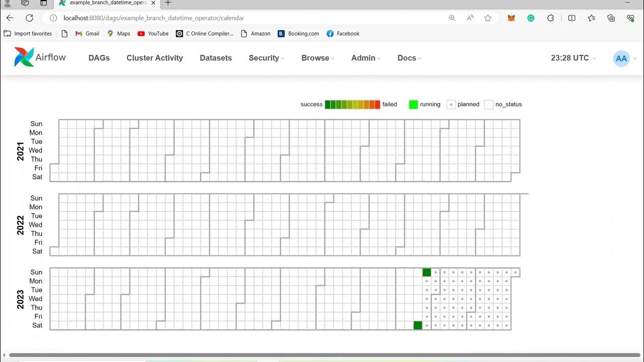Zoom in using the magnifier icon
The width and height of the screenshot is (644, 362).
tap(452, 18)
